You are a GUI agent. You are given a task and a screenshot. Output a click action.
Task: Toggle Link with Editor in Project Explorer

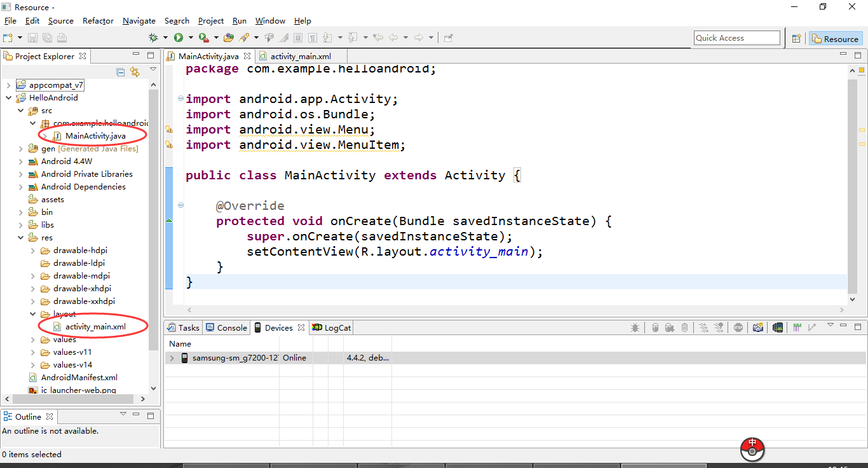(x=135, y=72)
